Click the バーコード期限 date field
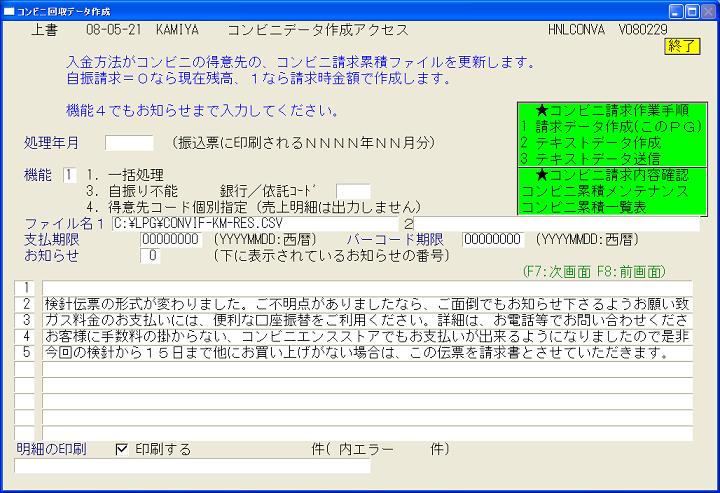Screen dimensions: 720x493 coord(493,240)
